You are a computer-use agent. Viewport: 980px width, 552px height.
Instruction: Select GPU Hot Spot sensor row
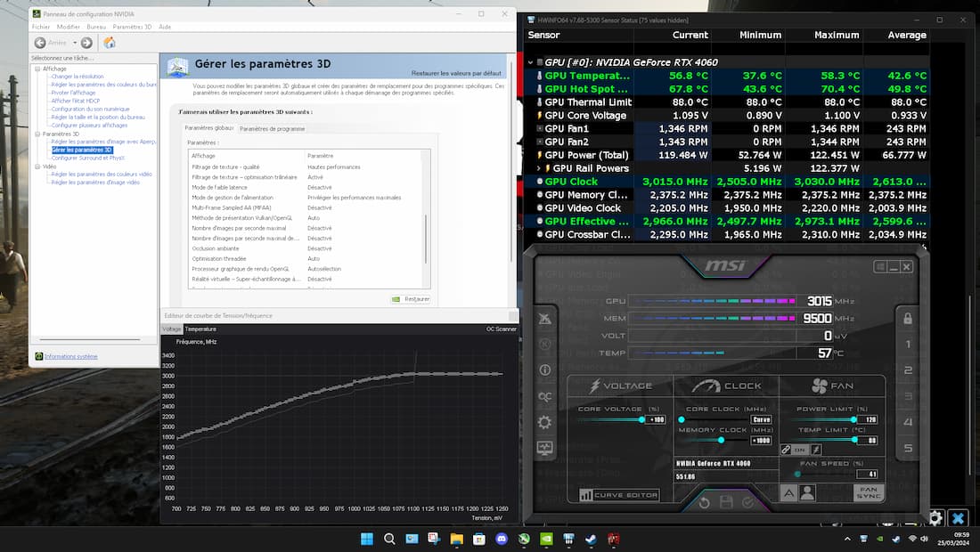(x=726, y=89)
